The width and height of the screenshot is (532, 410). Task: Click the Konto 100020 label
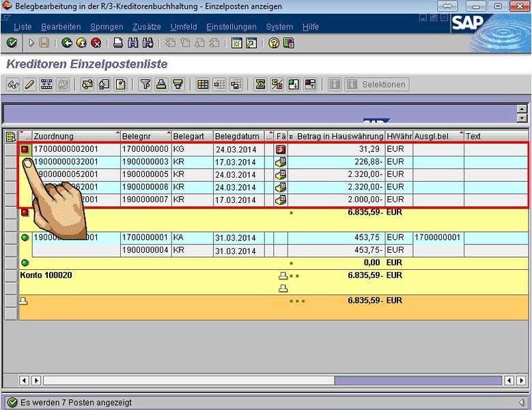[x=46, y=275]
